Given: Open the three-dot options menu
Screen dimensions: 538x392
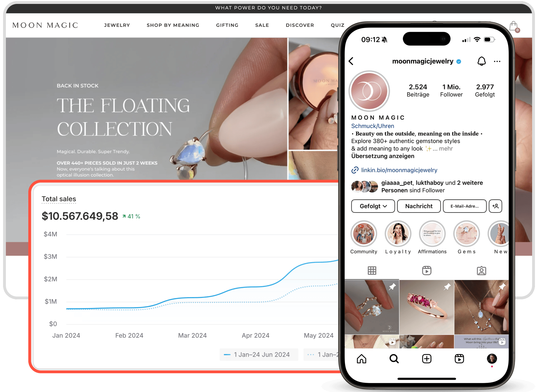Looking at the screenshot, I should click(x=497, y=61).
